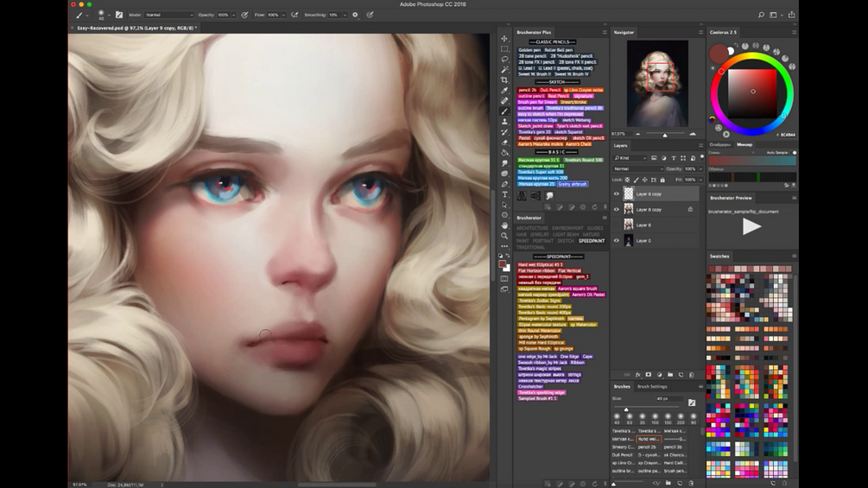Select the Clone Stamp tool

tap(504, 122)
